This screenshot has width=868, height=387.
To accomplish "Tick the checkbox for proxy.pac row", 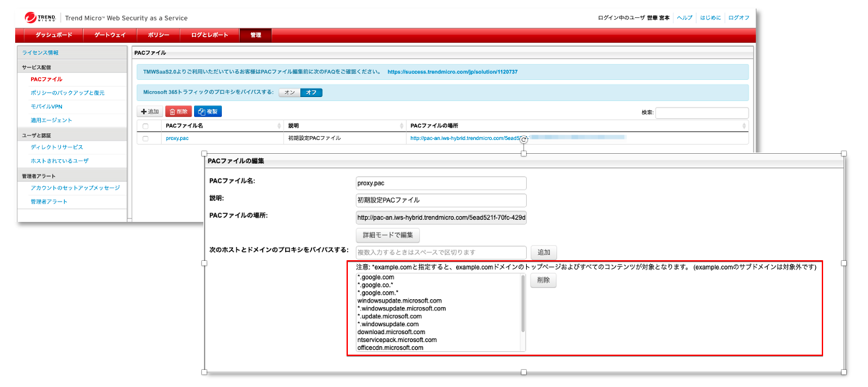I will (x=145, y=139).
